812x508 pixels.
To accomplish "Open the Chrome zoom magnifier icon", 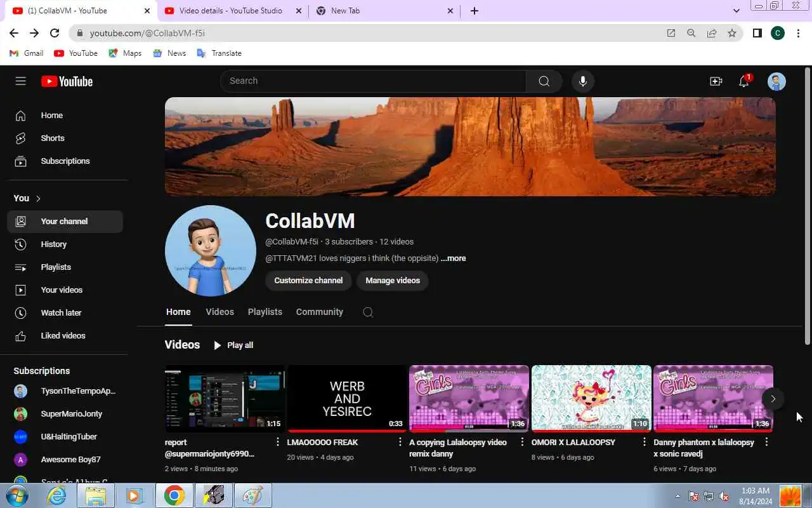I will coord(691,33).
